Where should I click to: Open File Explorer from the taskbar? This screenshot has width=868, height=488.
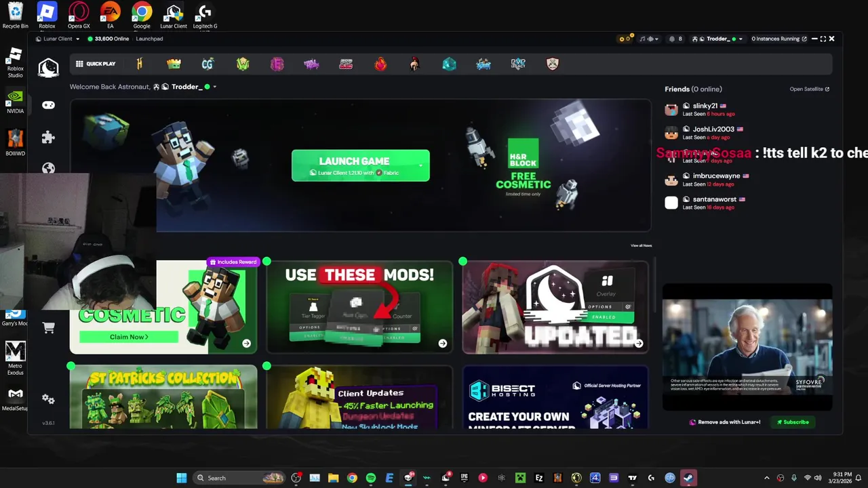[x=333, y=478]
